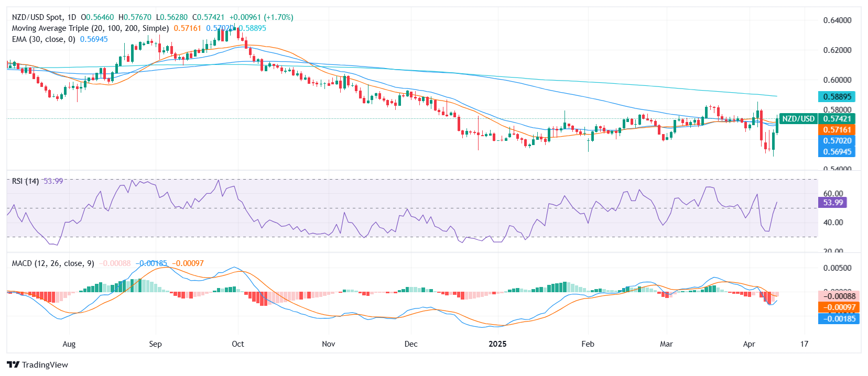Select the EMA (30, close, 0) legend
The height and width of the screenshot is (376, 868).
click(44, 39)
